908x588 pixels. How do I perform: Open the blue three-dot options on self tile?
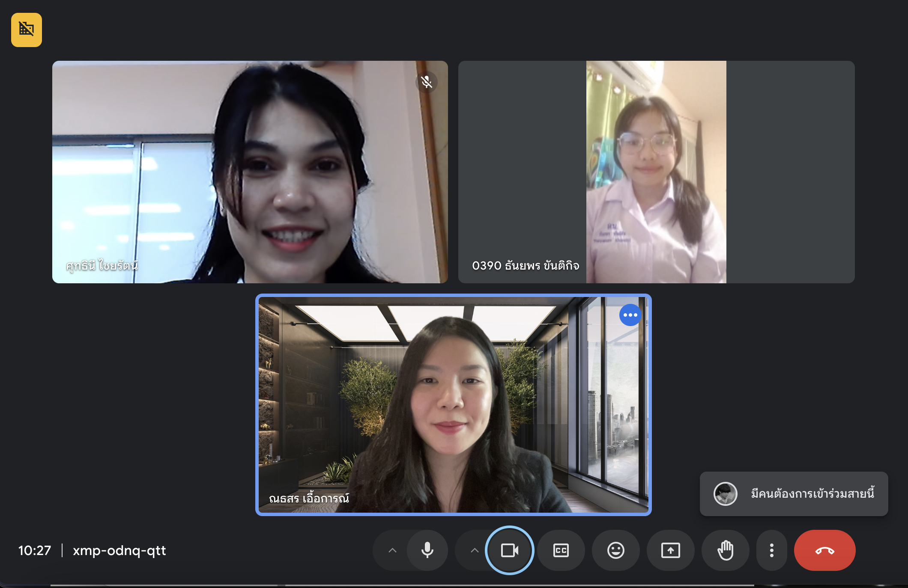point(630,315)
